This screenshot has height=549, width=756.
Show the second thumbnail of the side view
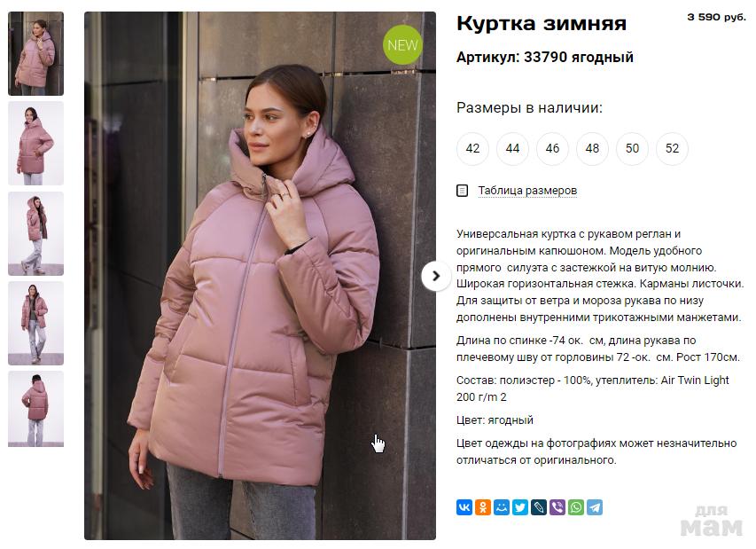(x=35, y=144)
